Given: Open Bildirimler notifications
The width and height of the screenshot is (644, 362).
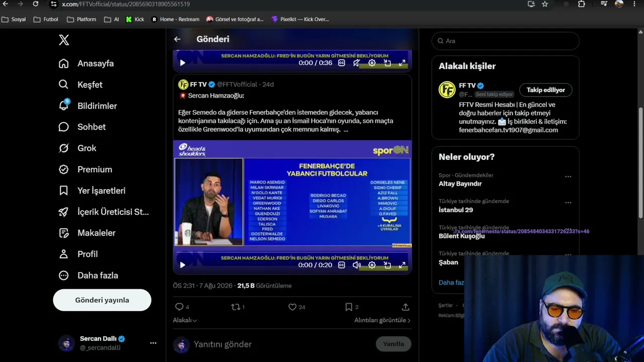Looking at the screenshot, I should [x=88, y=106].
